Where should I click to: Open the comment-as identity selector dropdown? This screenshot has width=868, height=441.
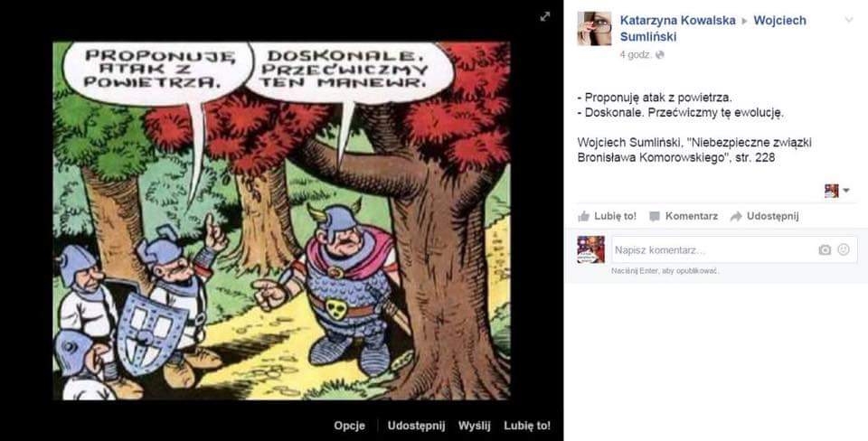(x=837, y=191)
